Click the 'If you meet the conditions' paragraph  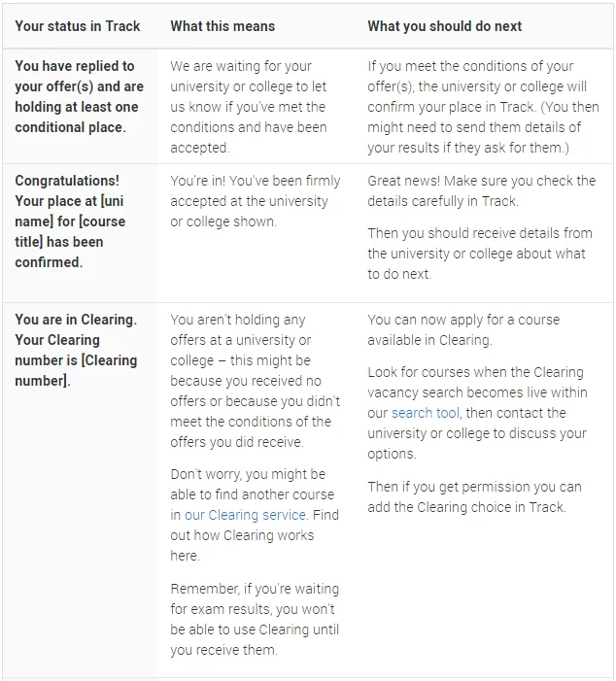[483, 107]
